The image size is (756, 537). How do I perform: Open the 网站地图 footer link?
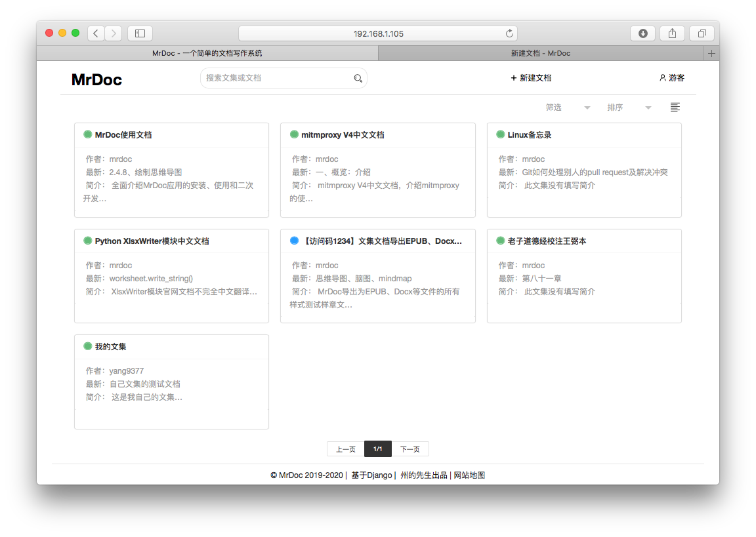(469, 475)
